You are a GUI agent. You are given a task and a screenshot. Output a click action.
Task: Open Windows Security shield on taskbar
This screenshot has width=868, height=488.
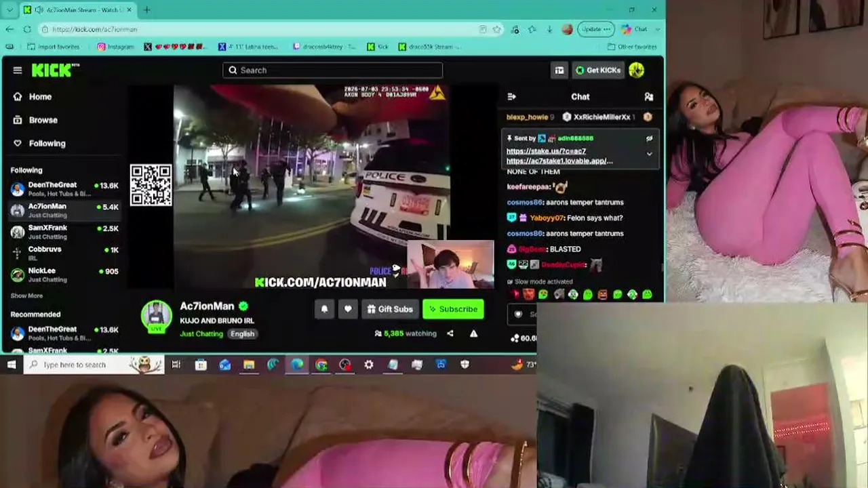(465, 365)
